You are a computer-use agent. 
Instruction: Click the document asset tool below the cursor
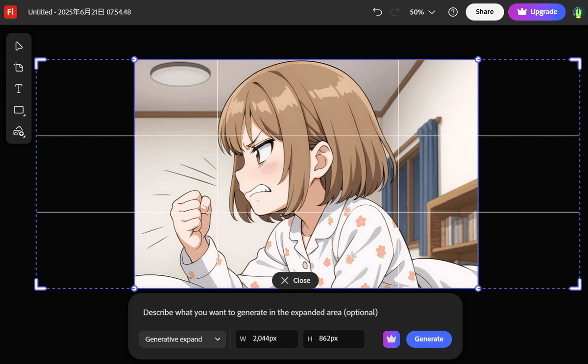point(19,67)
